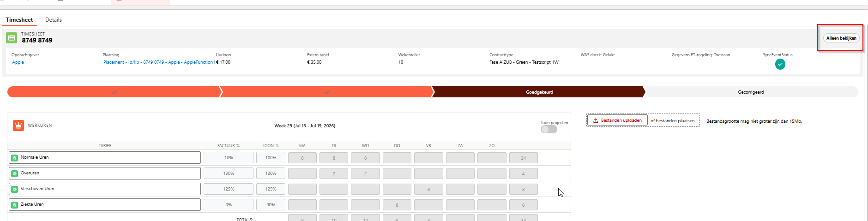Click the orange crown Werkuren icon

pos(18,125)
